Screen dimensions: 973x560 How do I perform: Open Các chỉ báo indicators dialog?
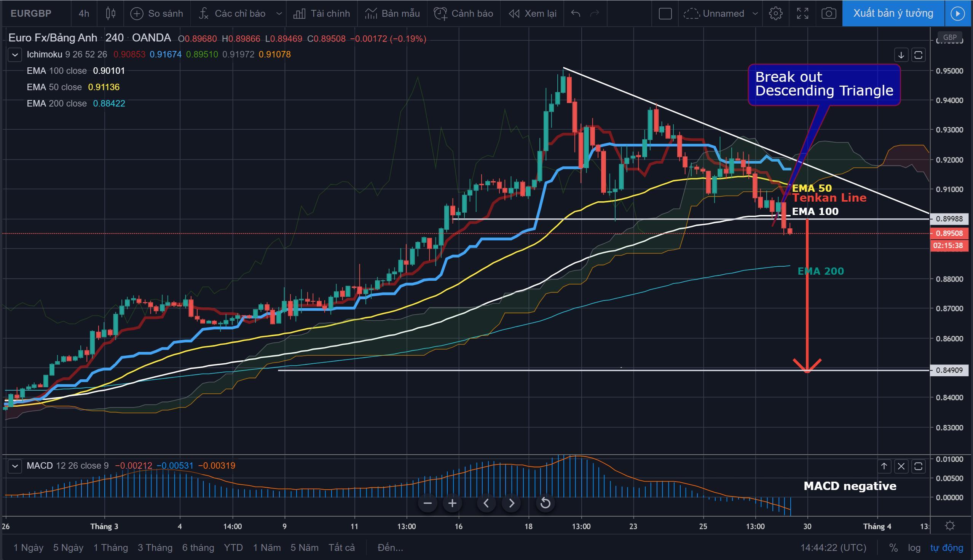232,13
